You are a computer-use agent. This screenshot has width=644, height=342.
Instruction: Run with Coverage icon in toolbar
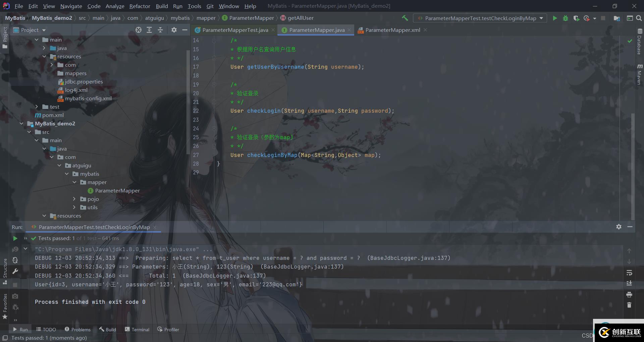576,18
